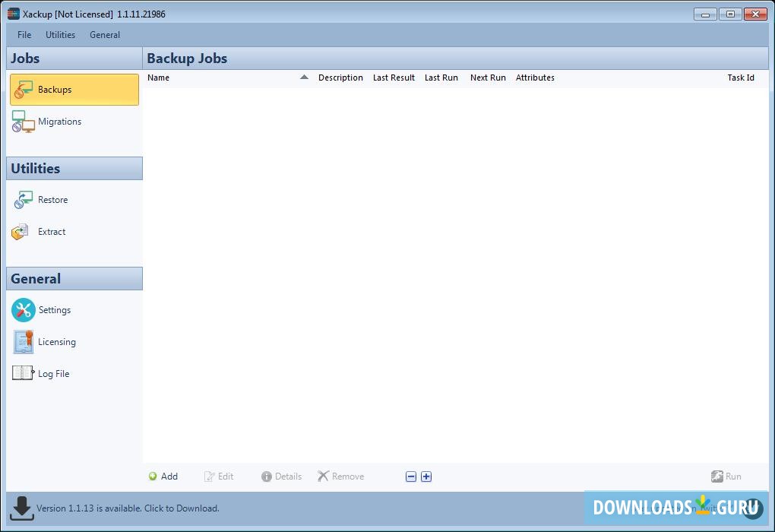The image size is (775, 532).
Task: Click the General section header in sidebar
Action: [74, 279]
